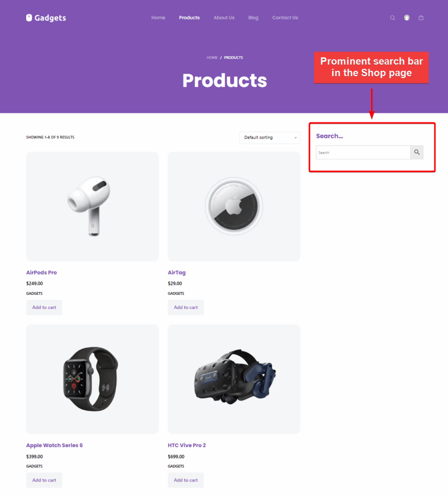
Task: Open the Contact Us menu item
Action: pyautogui.click(x=285, y=17)
